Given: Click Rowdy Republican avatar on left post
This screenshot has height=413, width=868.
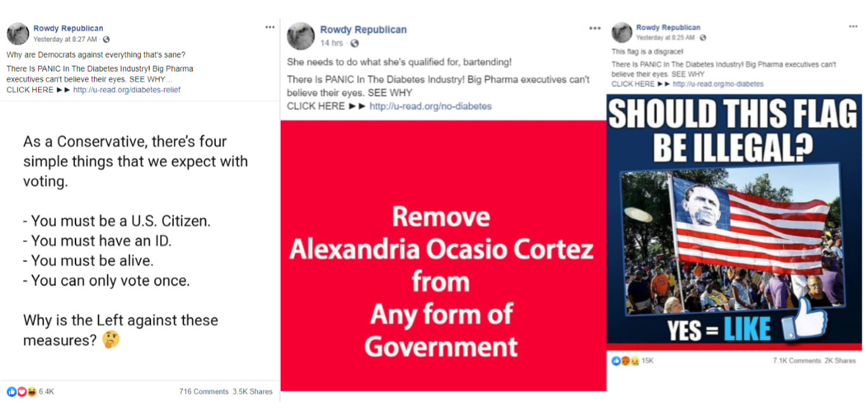Looking at the screenshot, I should click(18, 33).
